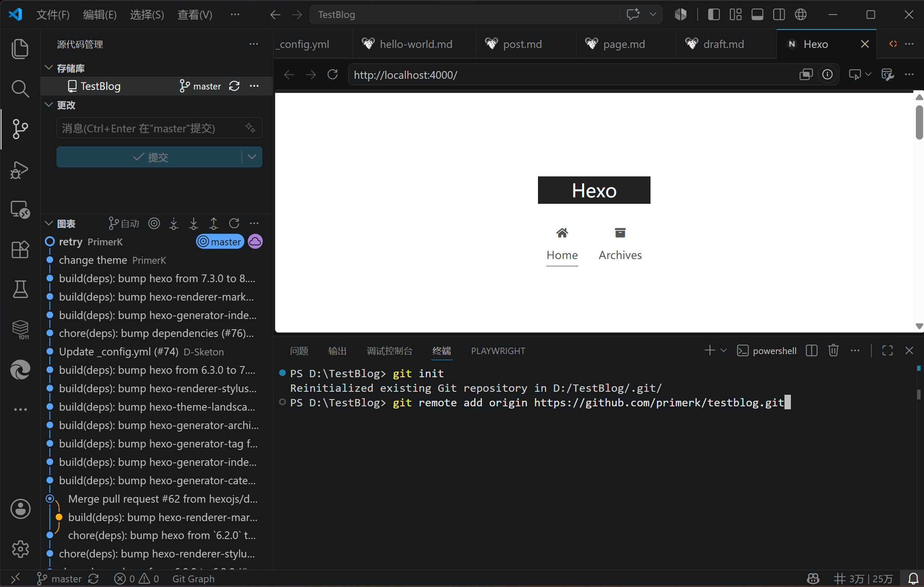Open Remote Explorer view icon
The width and height of the screenshot is (924, 587).
(x=20, y=210)
